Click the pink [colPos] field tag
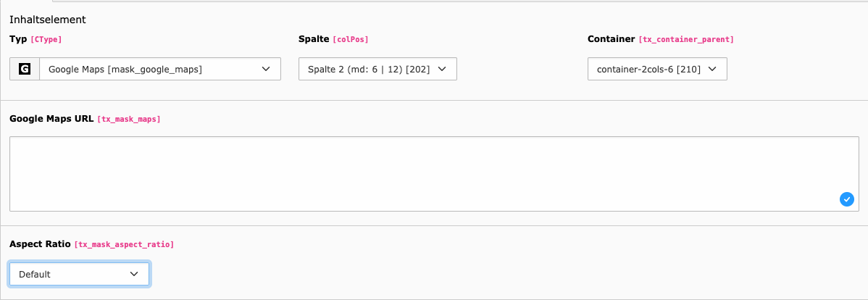Viewport: 868px width, 300px height. [x=356, y=39]
